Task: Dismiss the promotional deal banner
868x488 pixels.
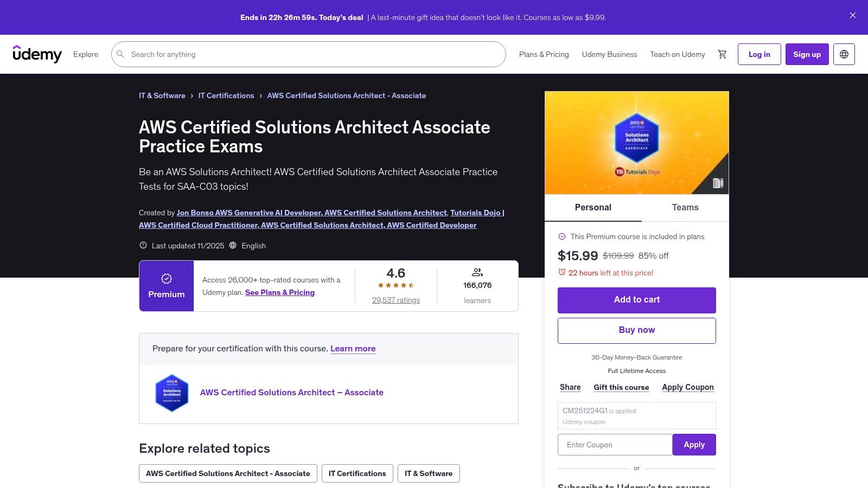Action: click(x=852, y=15)
